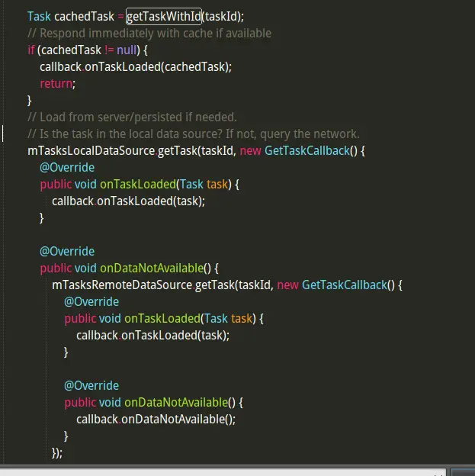This screenshot has height=476, width=475.
Task: Click @Override above the outer onDataNotAvailable method
Action: 67,252
